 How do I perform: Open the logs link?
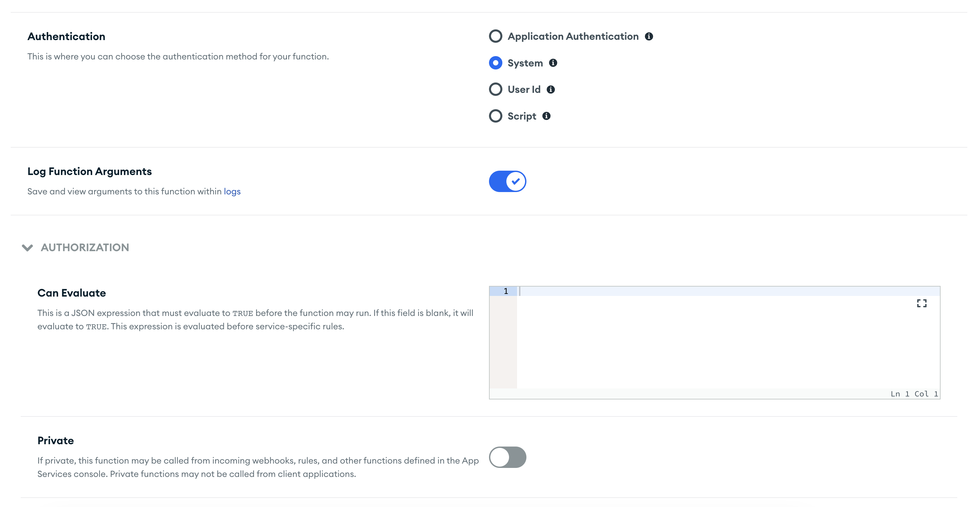coord(232,191)
